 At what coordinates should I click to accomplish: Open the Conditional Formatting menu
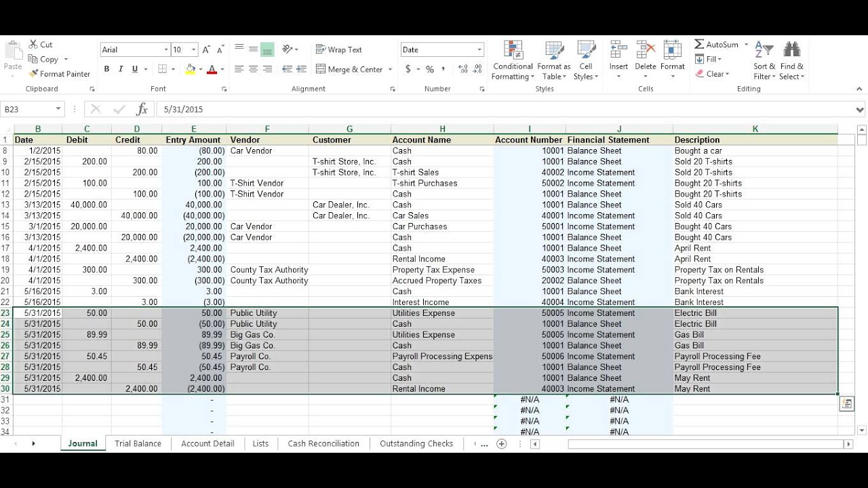pyautogui.click(x=513, y=61)
